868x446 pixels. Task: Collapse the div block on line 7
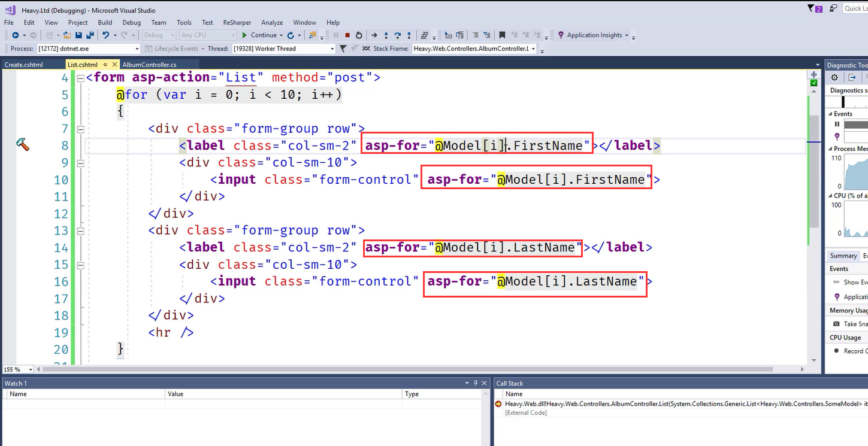coord(80,129)
